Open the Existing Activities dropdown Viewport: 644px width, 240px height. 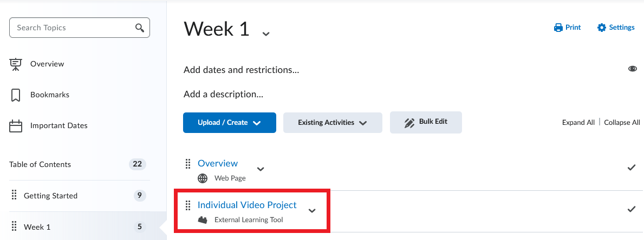tap(333, 123)
